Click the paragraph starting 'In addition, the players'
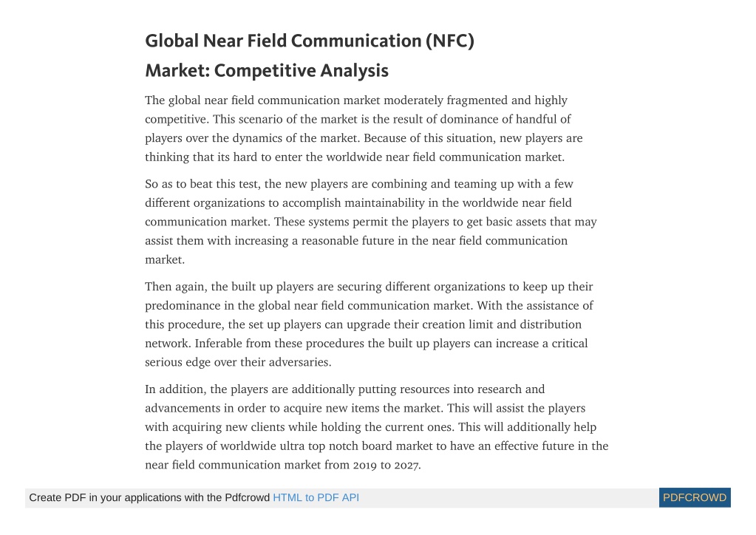This screenshot has height=535, width=756. (377, 427)
